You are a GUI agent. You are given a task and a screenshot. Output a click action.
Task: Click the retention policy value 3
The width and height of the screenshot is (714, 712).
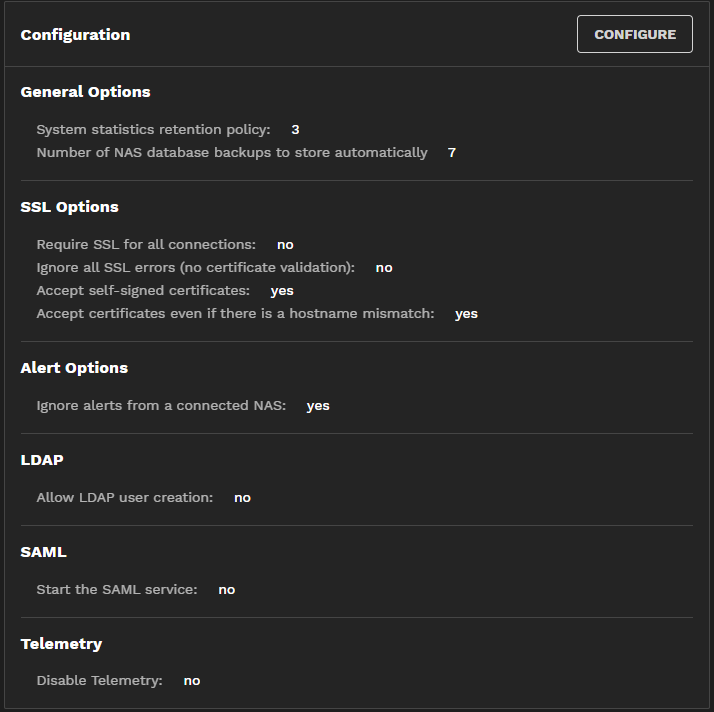click(295, 130)
